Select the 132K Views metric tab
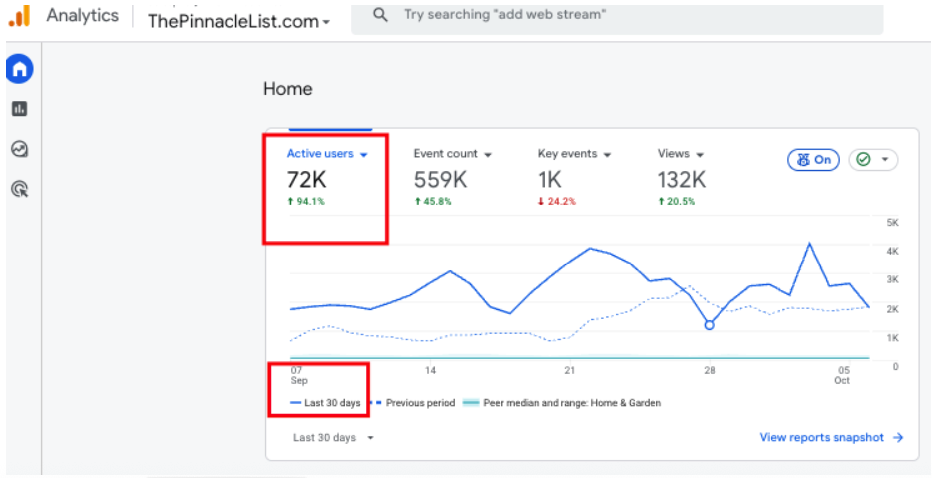Screen dimensions: 932x478 [x=681, y=180]
